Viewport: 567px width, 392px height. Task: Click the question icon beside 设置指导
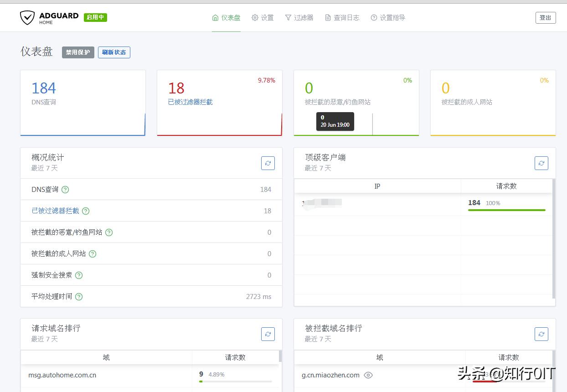(x=374, y=18)
